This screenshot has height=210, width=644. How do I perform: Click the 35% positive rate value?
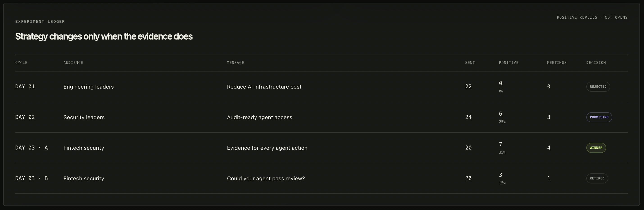pos(502,152)
